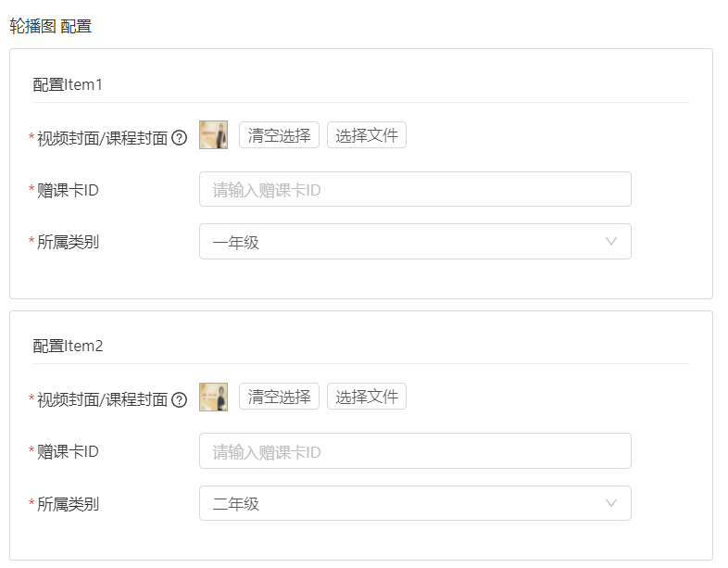The image size is (728, 568).
Task: Click 选择文件 for Item1 cover
Action: click(x=367, y=135)
